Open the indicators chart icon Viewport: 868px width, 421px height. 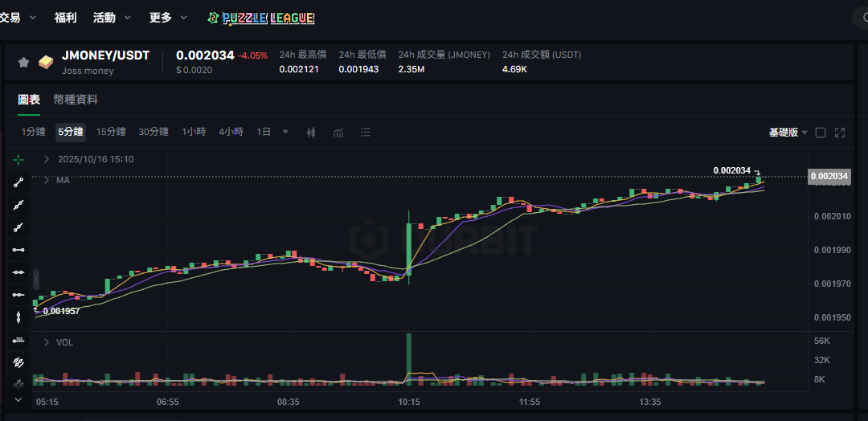tap(338, 133)
